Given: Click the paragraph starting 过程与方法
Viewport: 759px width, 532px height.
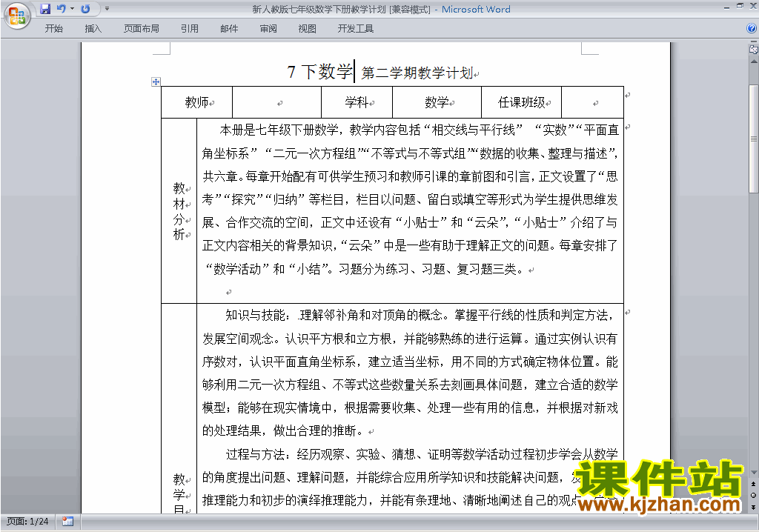Looking at the screenshot, I should pyautogui.click(x=410, y=477).
